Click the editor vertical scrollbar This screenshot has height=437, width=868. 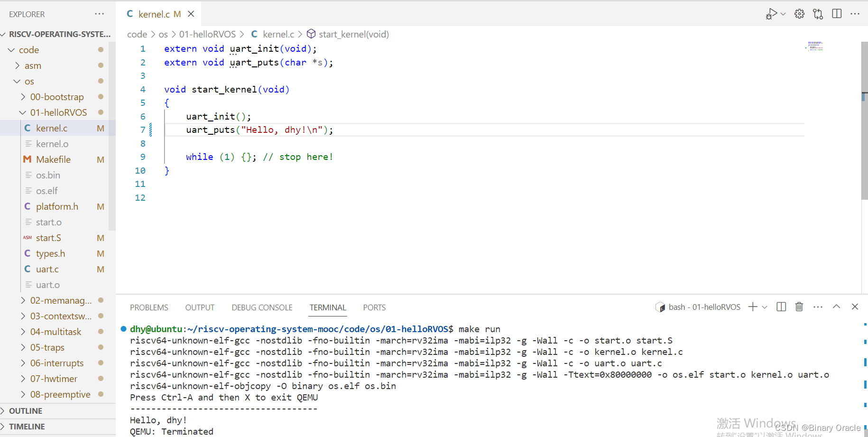tap(864, 121)
